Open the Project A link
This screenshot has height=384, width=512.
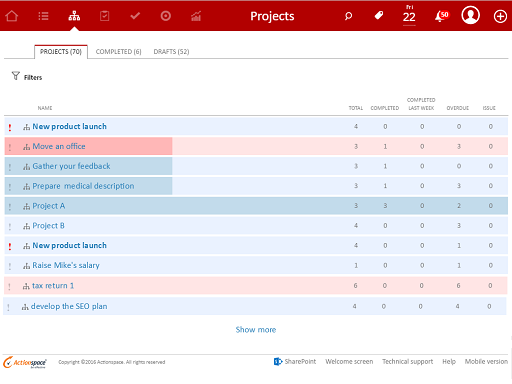49,206
